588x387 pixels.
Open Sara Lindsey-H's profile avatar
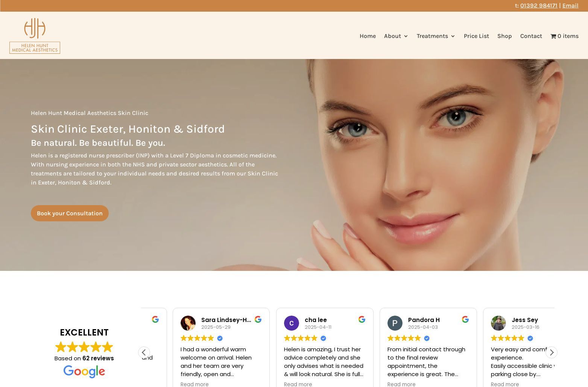pyautogui.click(x=188, y=323)
